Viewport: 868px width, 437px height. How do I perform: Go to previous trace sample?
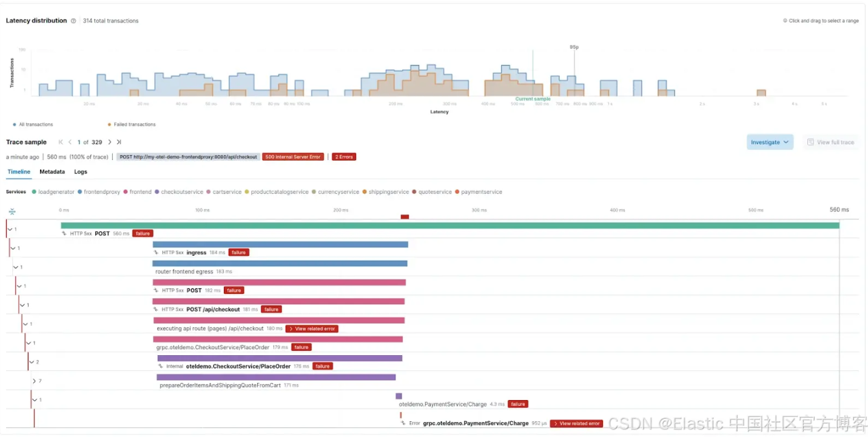pos(70,142)
